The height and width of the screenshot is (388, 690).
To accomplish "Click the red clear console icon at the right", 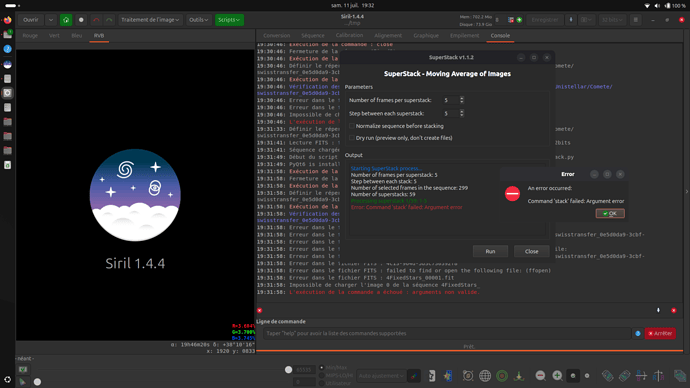I will pyautogui.click(x=674, y=311).
